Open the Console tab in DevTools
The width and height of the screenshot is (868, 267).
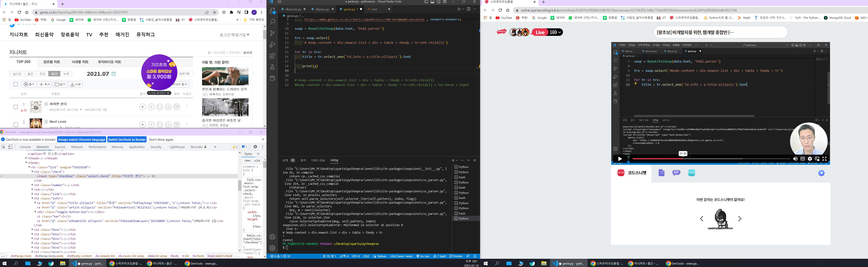click(x=25, y=147)
